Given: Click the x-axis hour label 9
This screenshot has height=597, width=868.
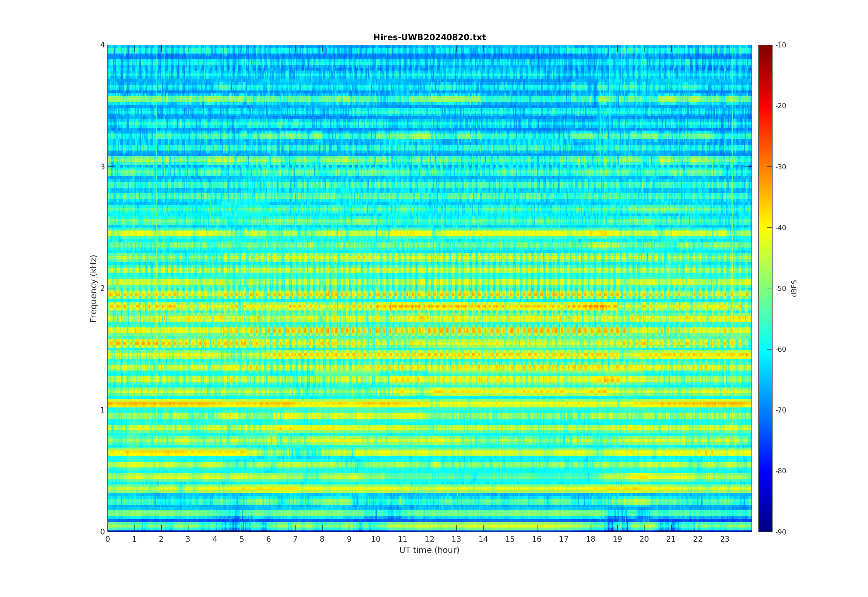Looking at the screenshot, I should point(349,539).
